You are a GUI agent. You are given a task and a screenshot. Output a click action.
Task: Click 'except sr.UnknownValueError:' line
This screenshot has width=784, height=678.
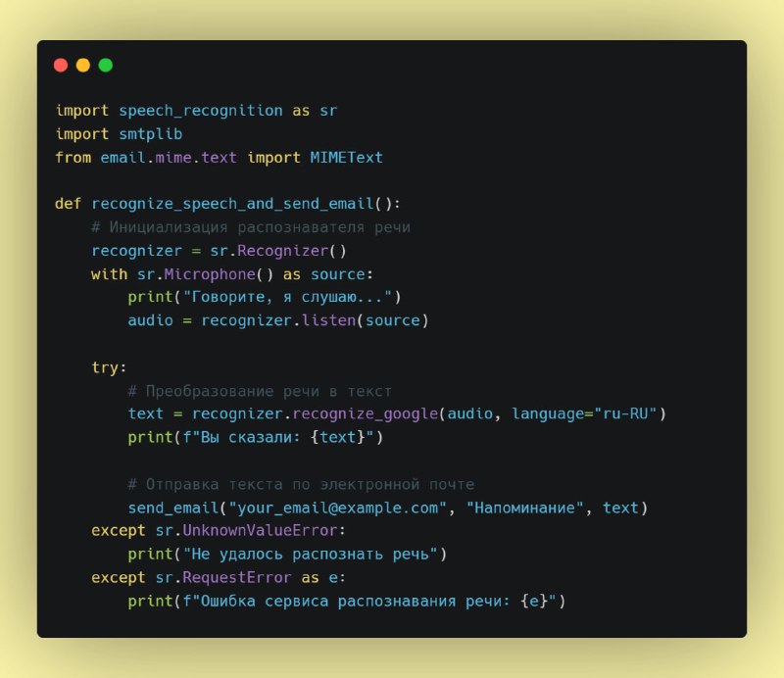pyautogui.click(x=219, y=530)
